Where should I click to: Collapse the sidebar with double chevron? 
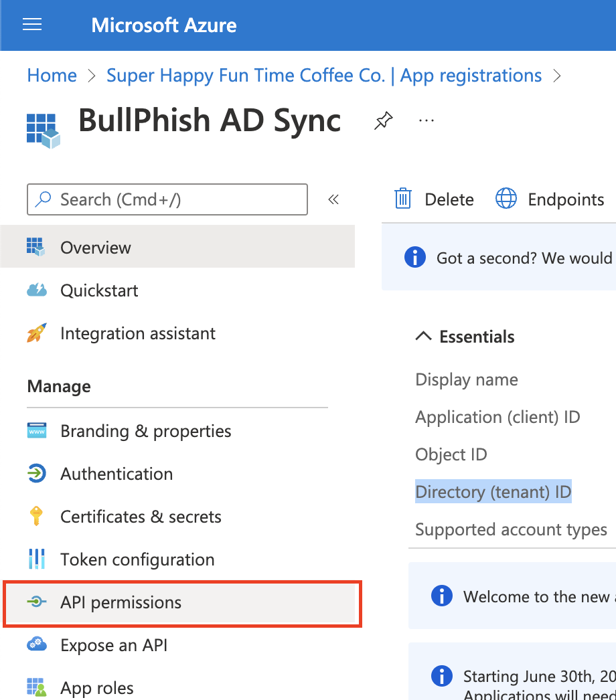(x=333, y=199)
